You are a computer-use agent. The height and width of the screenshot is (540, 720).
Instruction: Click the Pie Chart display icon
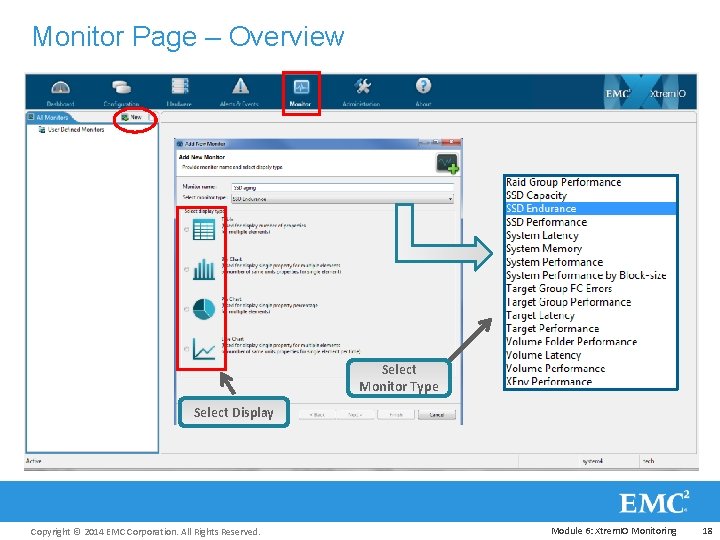[204, 309]
